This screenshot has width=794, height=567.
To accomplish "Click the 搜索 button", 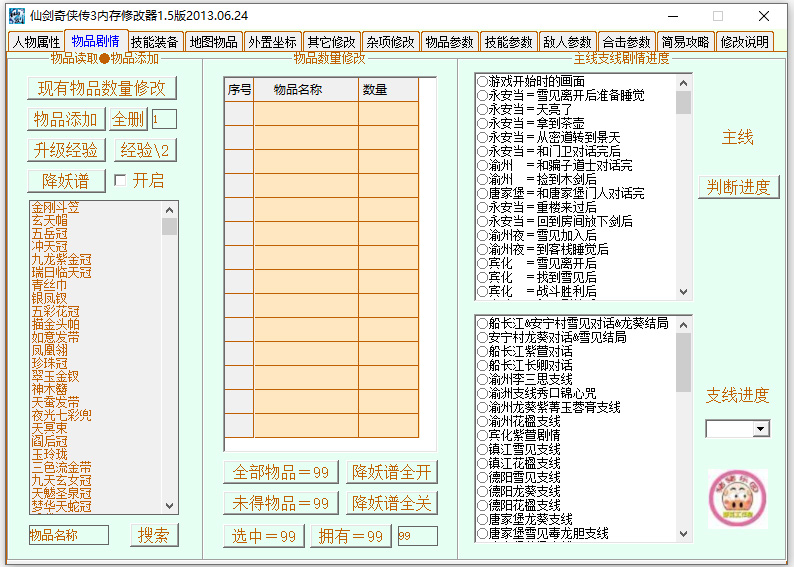I will click(154, 535).
